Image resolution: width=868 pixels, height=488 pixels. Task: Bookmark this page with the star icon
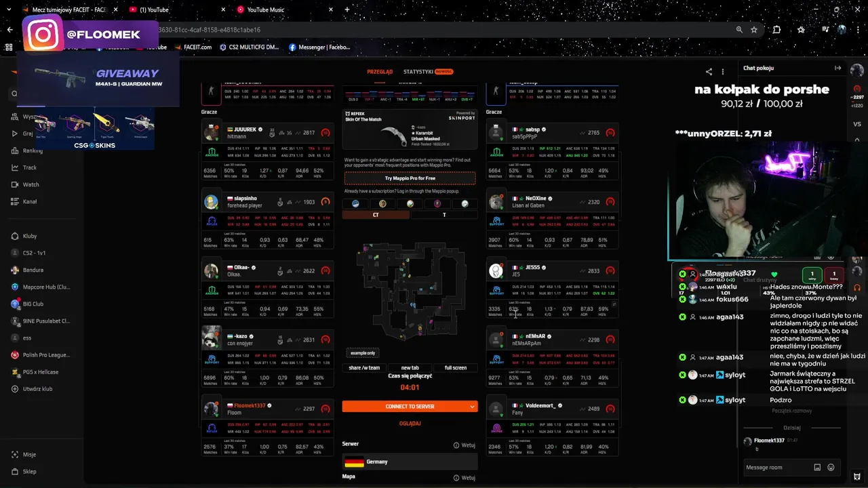tap(754, 30)
